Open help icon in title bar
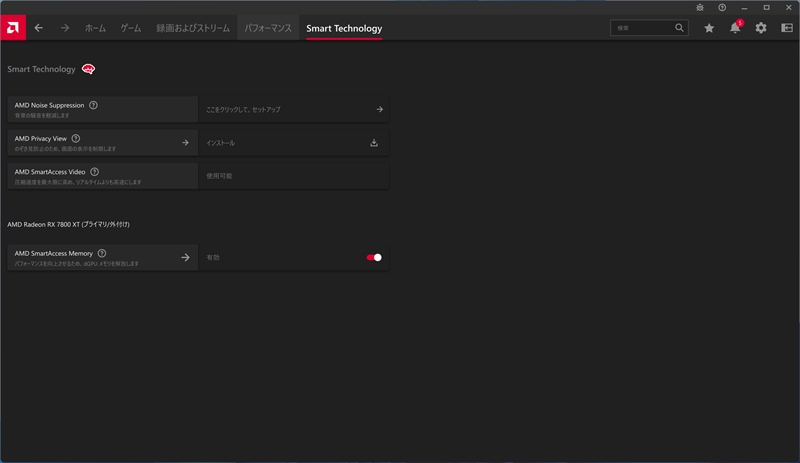The height and width of the screenshot is (463, 800). [x=722, y=8]
